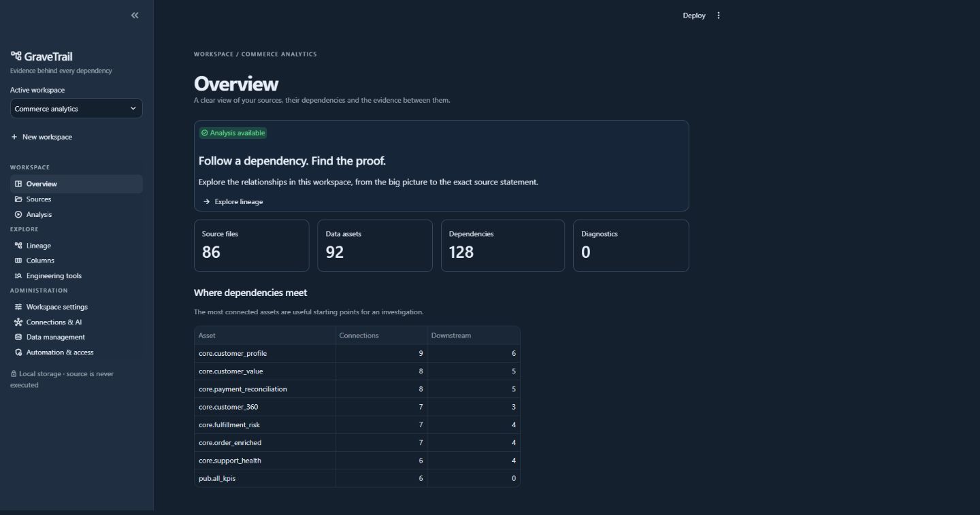This screenshot has width=980, height=515.
Task: Click the Connections & AI icon
Action: pyautogui.click(x=18, y=322)
